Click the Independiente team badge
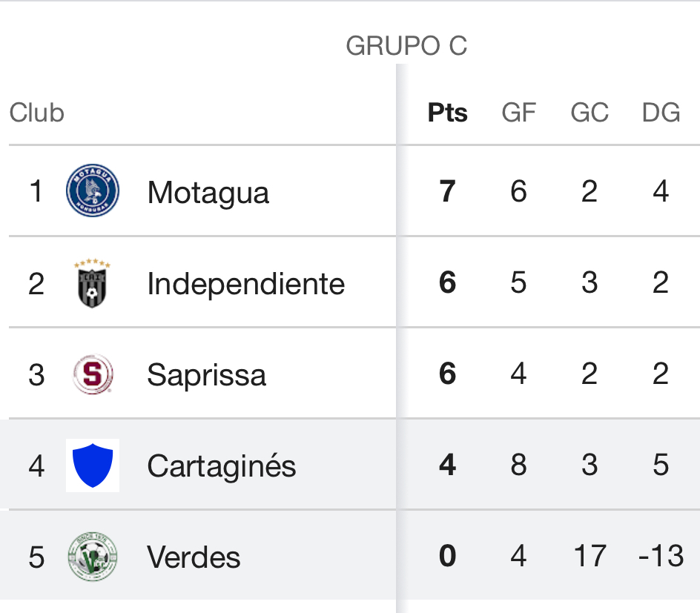This screenshot has width=700, height=613. click(x=93, y=283)
